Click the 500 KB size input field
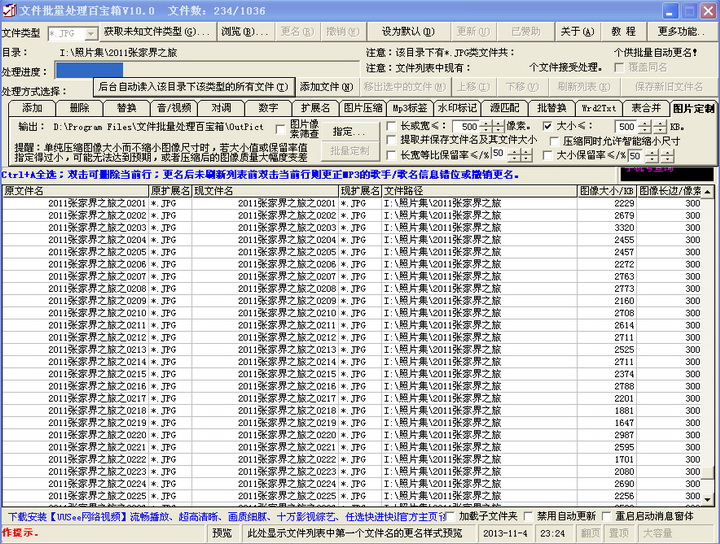The height and width of the screenshot is (544, 720). pyautogui.click(x=626, y=127)
